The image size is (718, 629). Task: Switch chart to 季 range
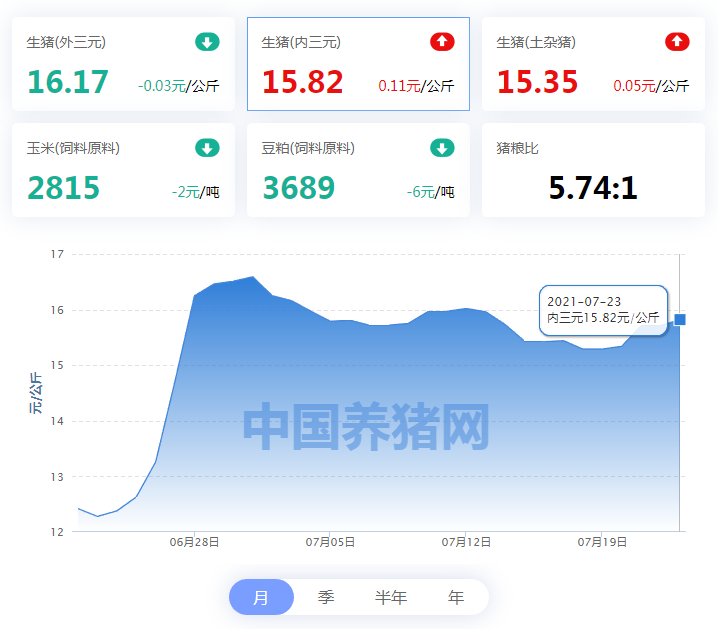tap(326, 597)
